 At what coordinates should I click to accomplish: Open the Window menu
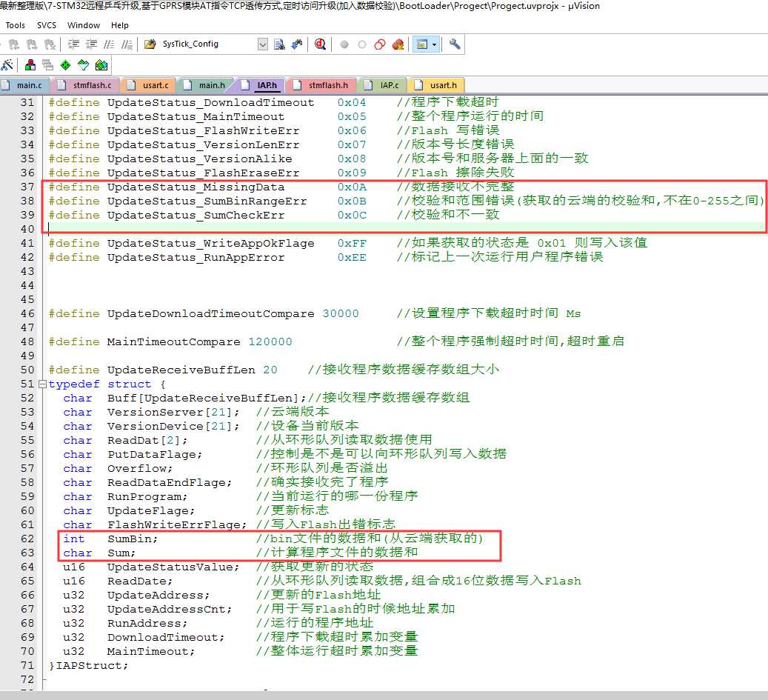pyautogui.click(x=83, y=25)
